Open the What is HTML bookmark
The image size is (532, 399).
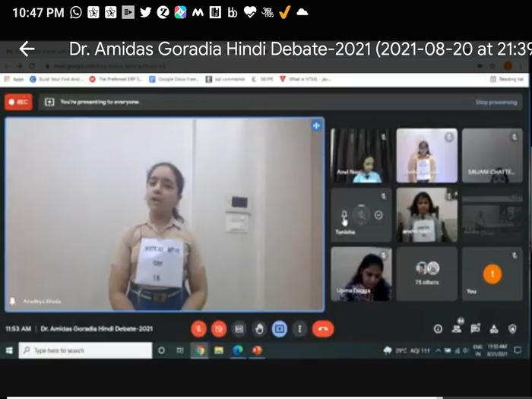click(306, 79)
